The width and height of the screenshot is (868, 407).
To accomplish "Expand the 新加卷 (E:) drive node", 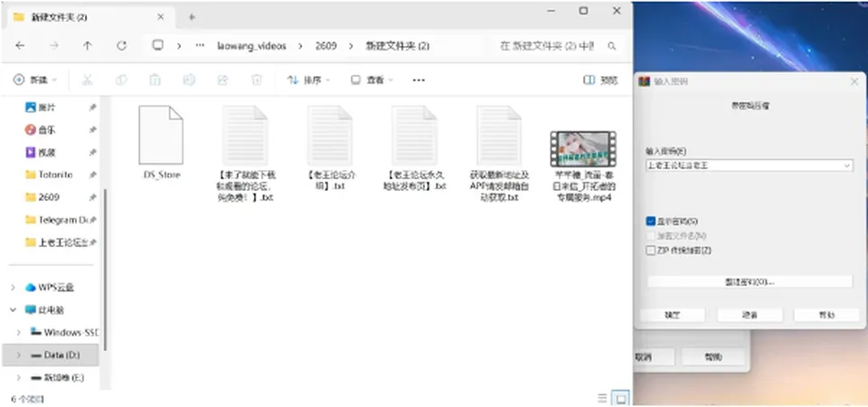I will pos(19,378).
